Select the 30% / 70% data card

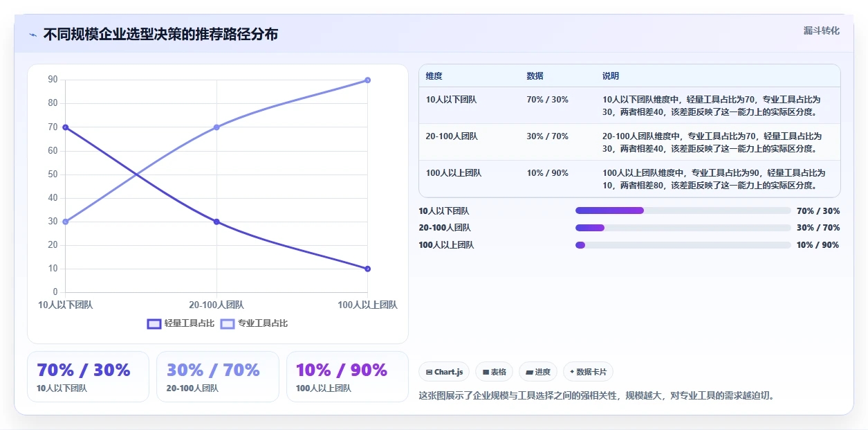click(218, 377)
